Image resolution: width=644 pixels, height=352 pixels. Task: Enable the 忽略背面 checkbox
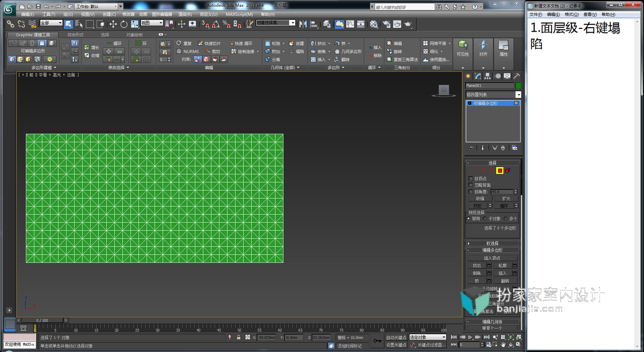coord(470,185)
